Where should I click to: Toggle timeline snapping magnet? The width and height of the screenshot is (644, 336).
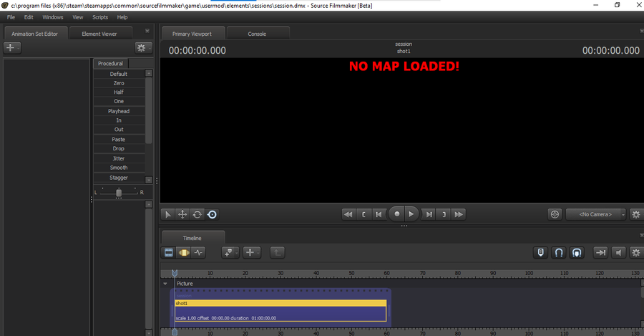click(x=559, y=252)
